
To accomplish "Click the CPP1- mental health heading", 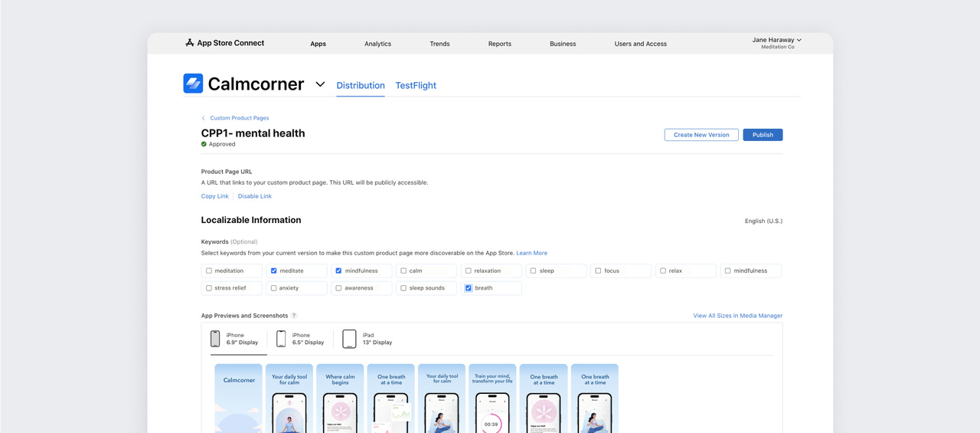I will (253, 133).
